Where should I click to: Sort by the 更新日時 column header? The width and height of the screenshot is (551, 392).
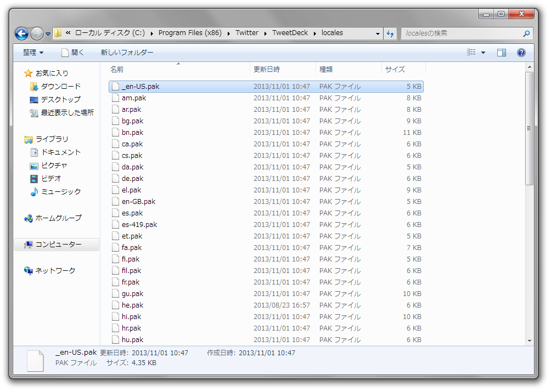coord(283,69)
